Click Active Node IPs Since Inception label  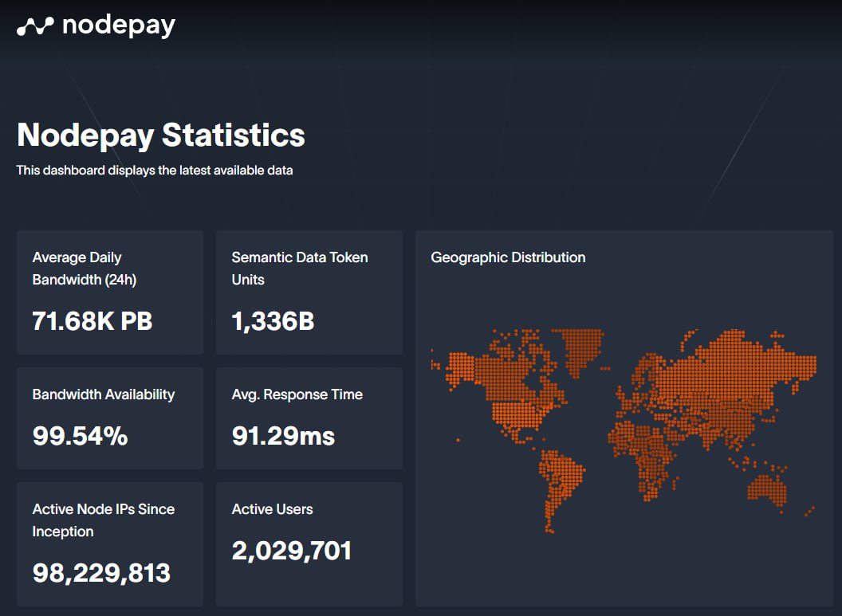[x=103, y=520]
